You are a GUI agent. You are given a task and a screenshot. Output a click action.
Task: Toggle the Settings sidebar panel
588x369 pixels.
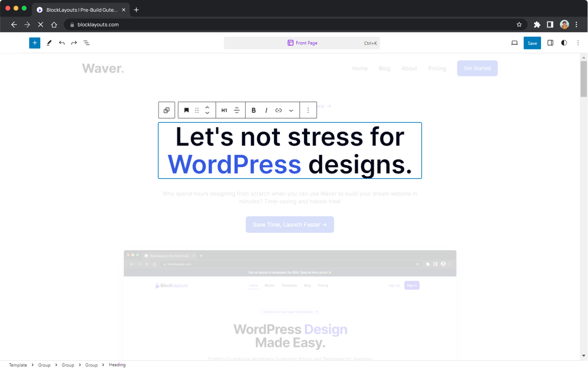(x=550, y=43)
